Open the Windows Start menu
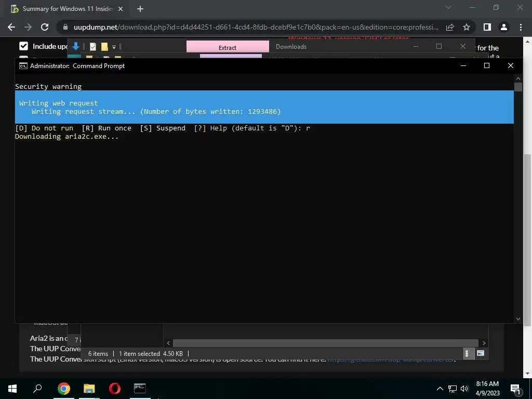This screenshot has height=399, width=532. point(12,389)
